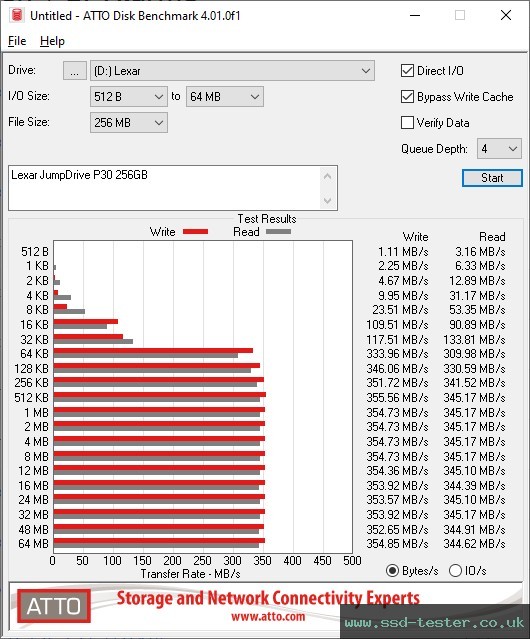
Task: Minimize the ATTO Disk Benchmark window
Action: coord(415,15)
